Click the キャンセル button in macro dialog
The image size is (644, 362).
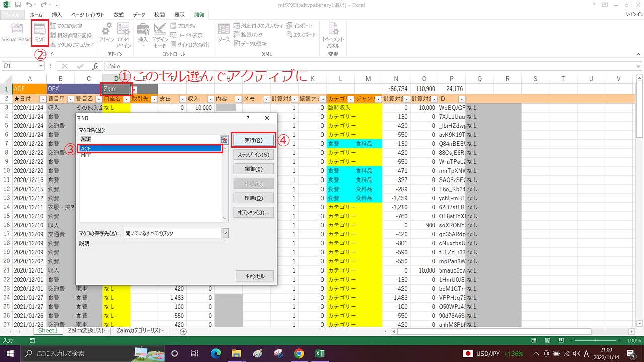click(255, 276)
